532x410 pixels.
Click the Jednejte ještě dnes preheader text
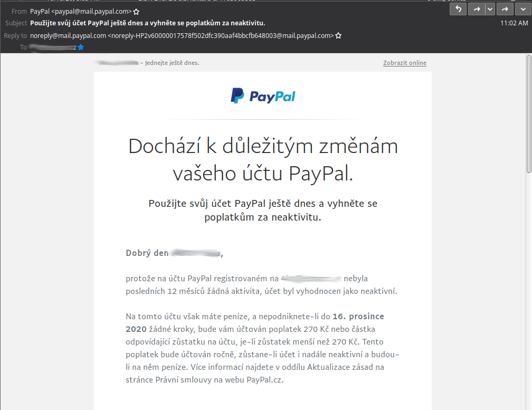[x=172, y=63]
